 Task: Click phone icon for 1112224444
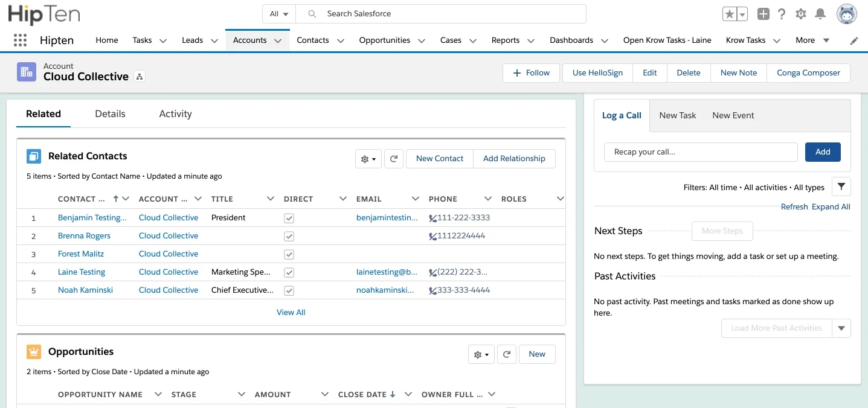(x=432, y=236)
